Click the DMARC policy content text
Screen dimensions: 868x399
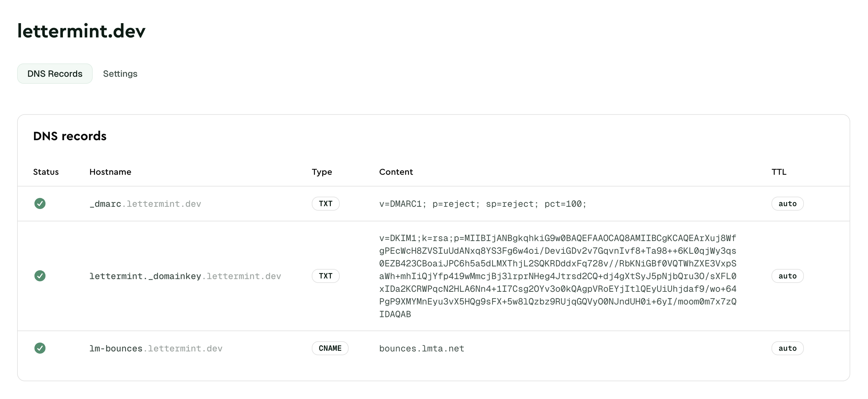pos(483,203)
